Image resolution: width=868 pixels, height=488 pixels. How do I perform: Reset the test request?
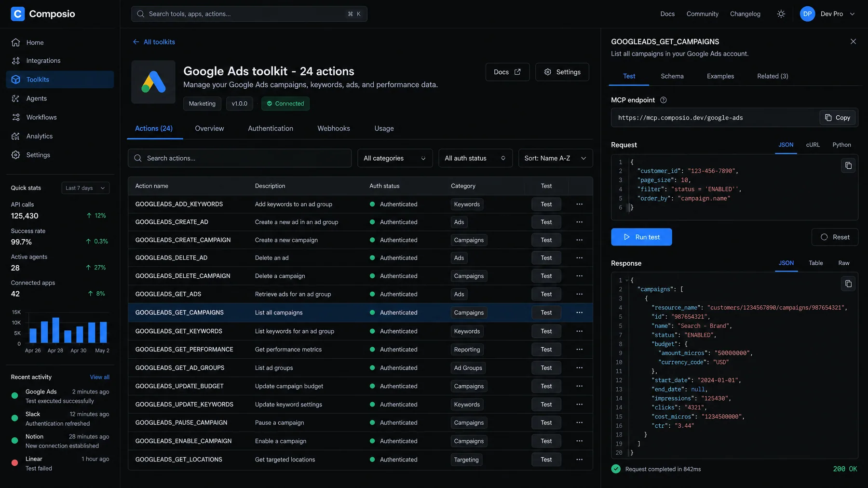(x=835, y=237)
